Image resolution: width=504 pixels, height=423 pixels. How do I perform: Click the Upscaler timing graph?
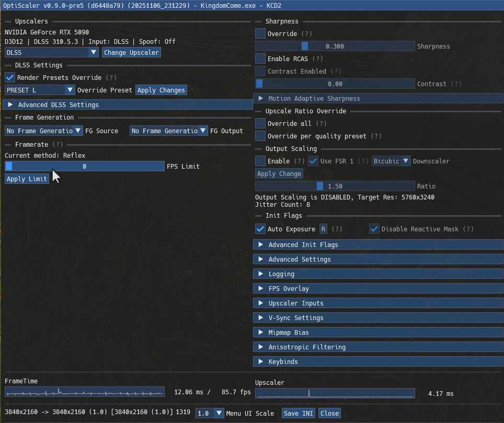335,393
